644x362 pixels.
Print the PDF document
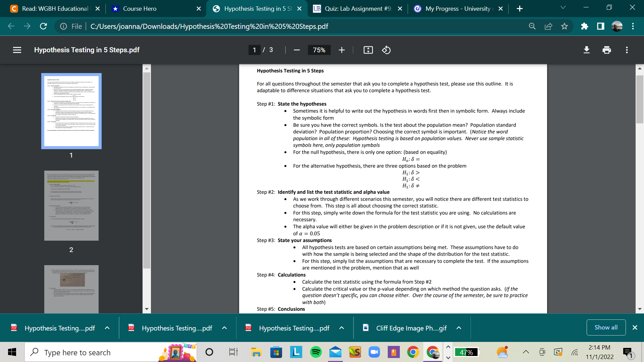coord(606,50)
